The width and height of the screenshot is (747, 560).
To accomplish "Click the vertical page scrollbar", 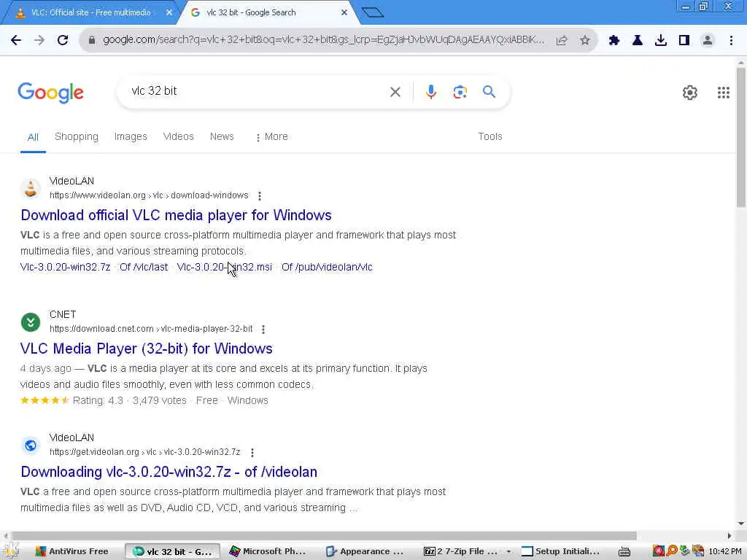I will [741, 138].
